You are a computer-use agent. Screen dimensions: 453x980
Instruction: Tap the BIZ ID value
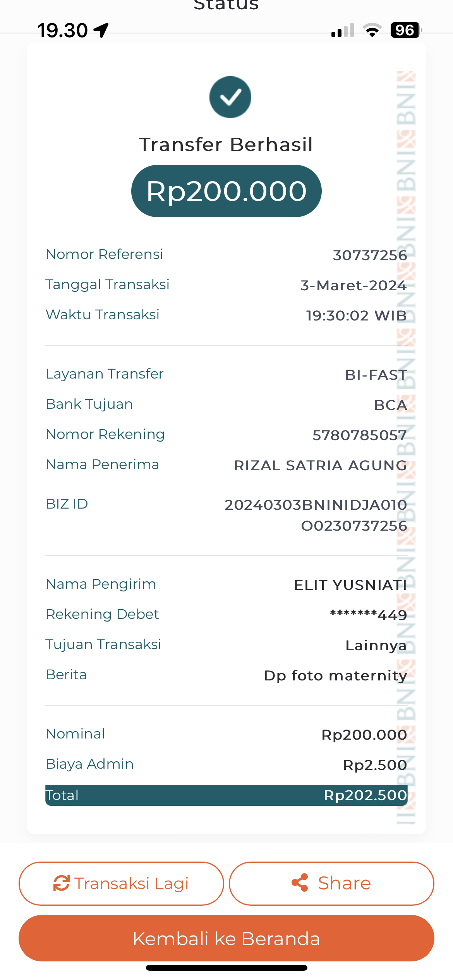coord(316,515)
